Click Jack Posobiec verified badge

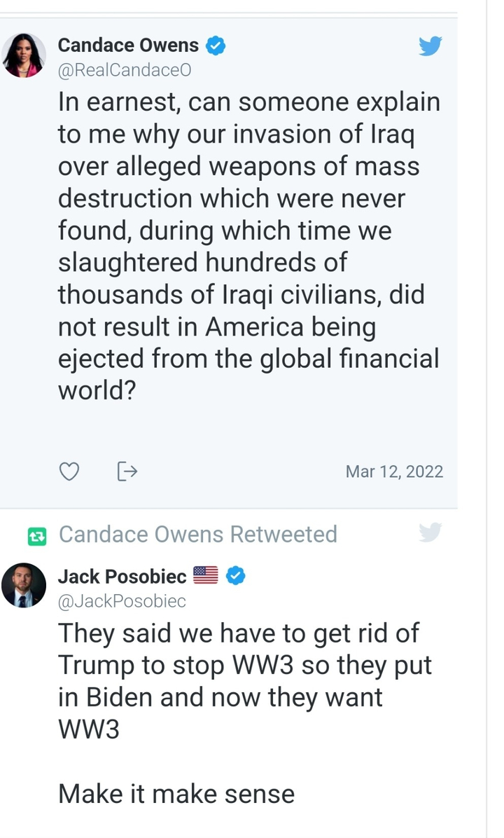click(237, 576)
